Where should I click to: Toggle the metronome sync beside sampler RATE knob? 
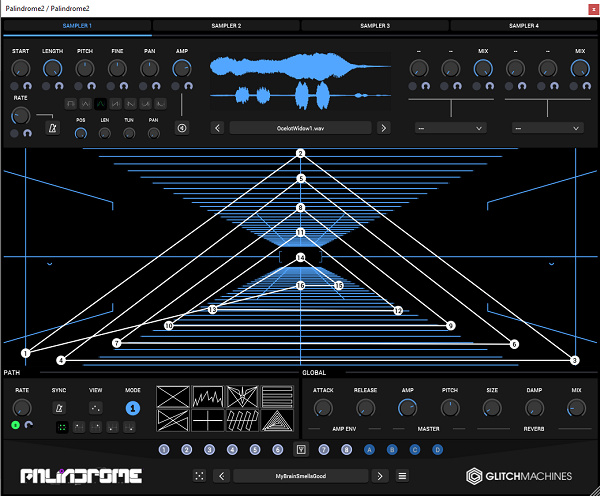click(52, 128)
